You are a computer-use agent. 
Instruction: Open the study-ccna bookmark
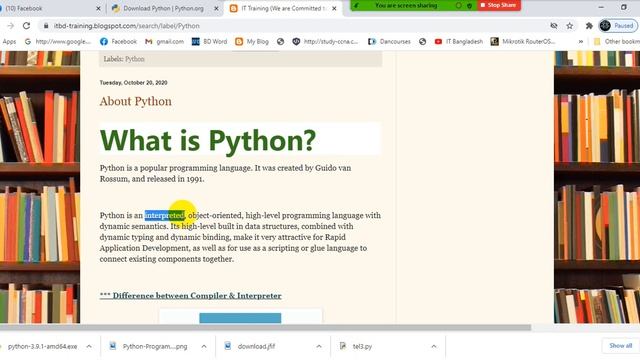[325, 42]
